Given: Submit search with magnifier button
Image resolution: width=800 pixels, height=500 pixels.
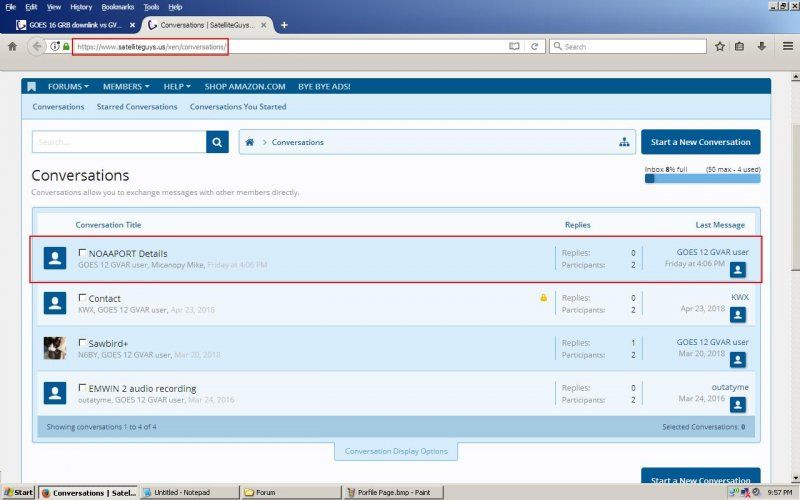Looking at the screenshot, I should (x=217, y=142).
